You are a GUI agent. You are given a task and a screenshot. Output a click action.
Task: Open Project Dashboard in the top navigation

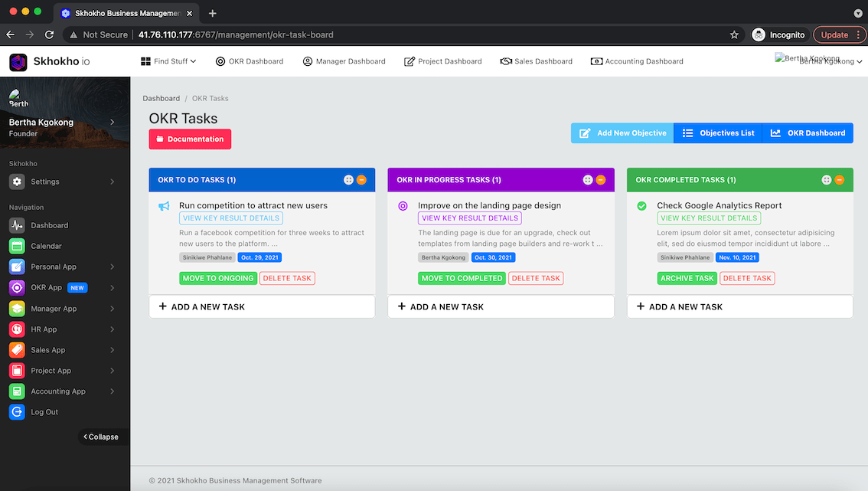pyautogui.click(x=443, y=61)
